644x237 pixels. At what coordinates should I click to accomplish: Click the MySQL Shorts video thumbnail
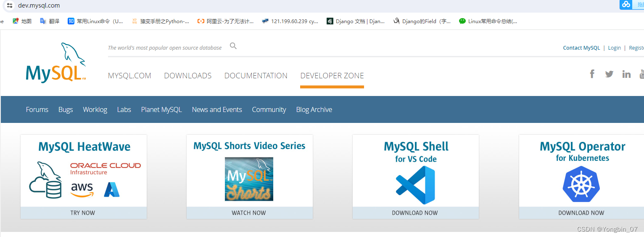(x=249, y=179)
